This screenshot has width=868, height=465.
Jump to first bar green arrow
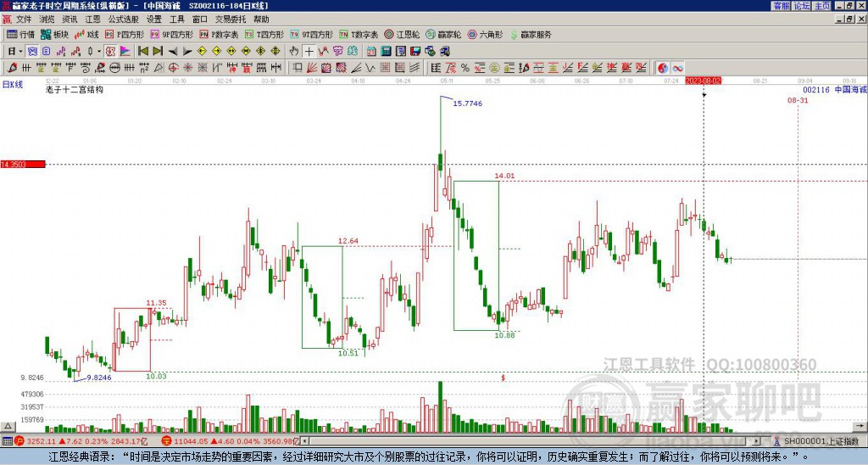pyautogui.click(x=142, y=52)
